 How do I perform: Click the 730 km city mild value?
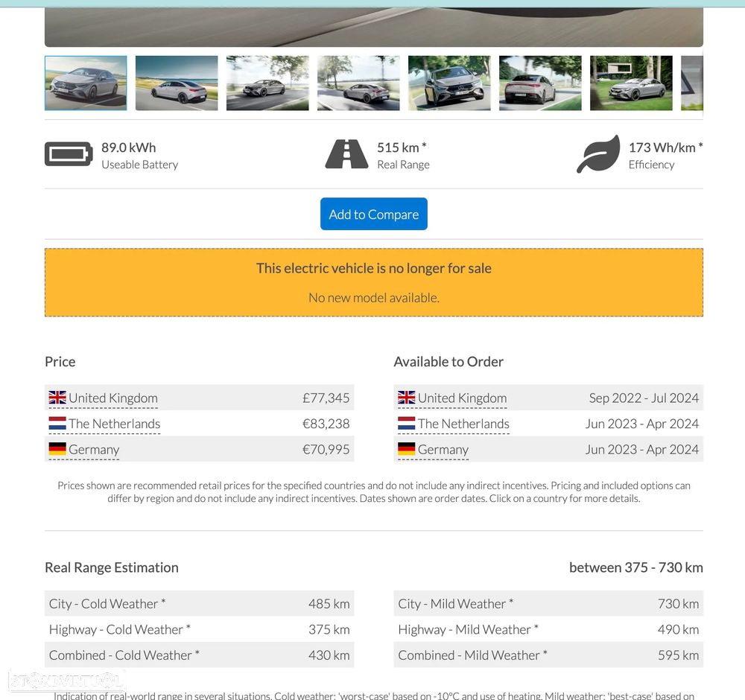coord(678,604)
